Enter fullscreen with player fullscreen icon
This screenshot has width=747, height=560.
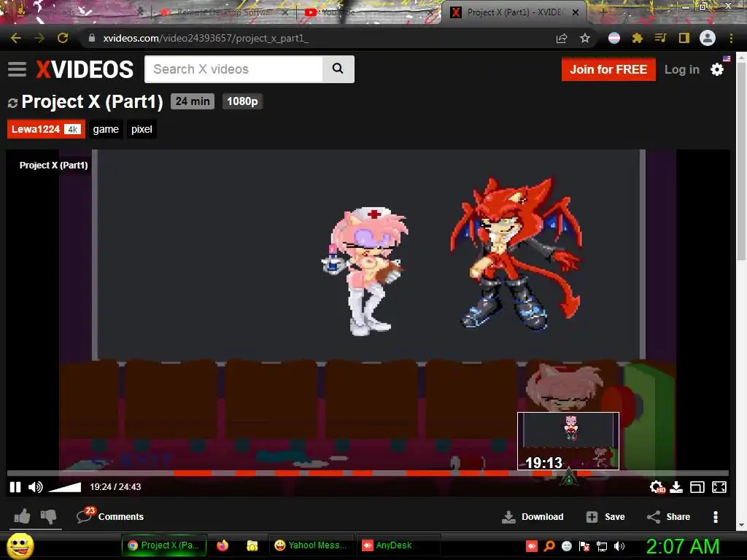(719, 486)
